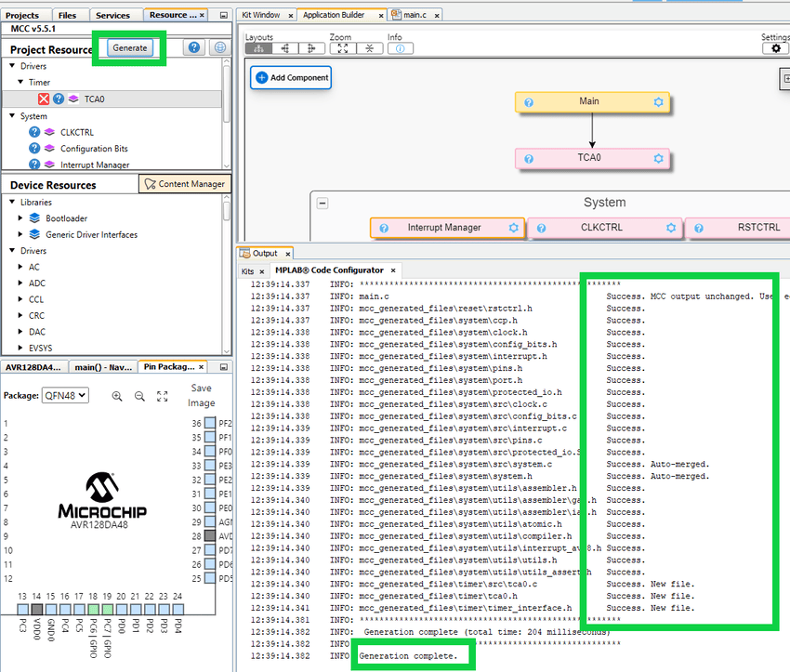Switch to the main.c editor tab

pyautogui.click(x=413, y=15)
